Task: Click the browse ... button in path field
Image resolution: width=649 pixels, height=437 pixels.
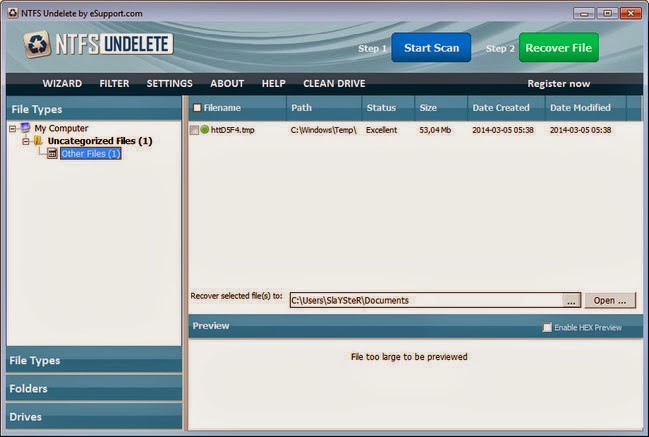Action: pyautogui.click(x=571, y=301)
